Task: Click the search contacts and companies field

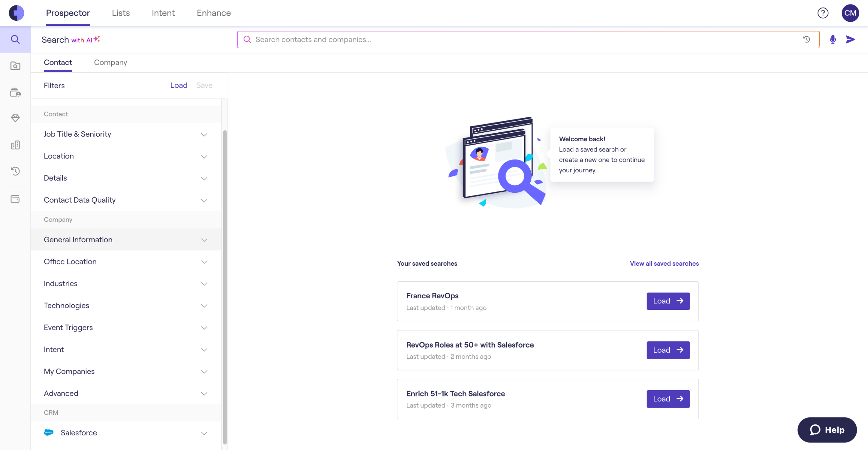Action: click(509, 40)
